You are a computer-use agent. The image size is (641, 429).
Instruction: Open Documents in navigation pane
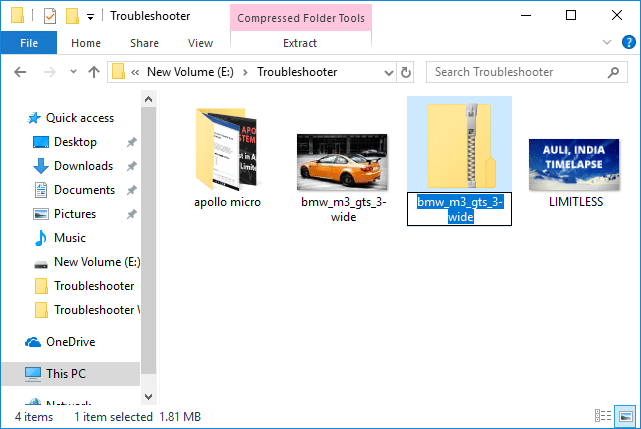[84, 190]
